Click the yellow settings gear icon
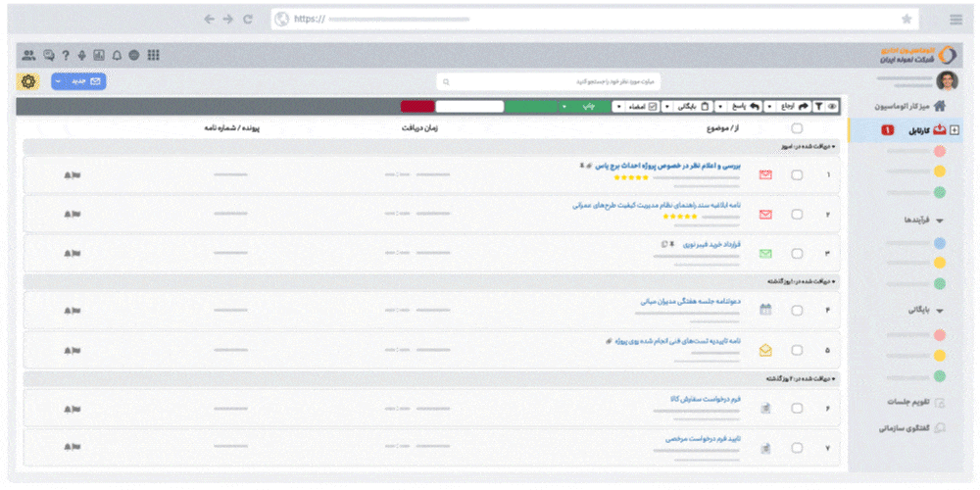Viewport: 980px width, 490px height. pos(28,82)
